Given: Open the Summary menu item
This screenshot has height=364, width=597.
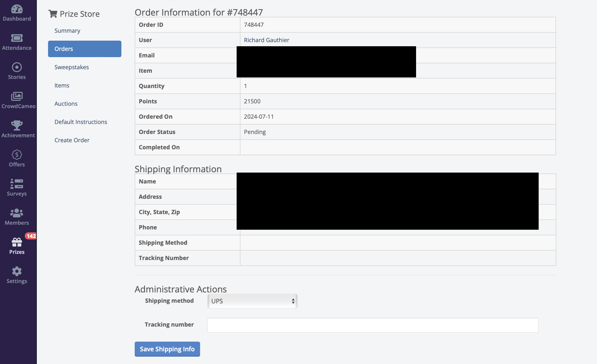Looking at the screenshot, I should click(x=67, y=31).
